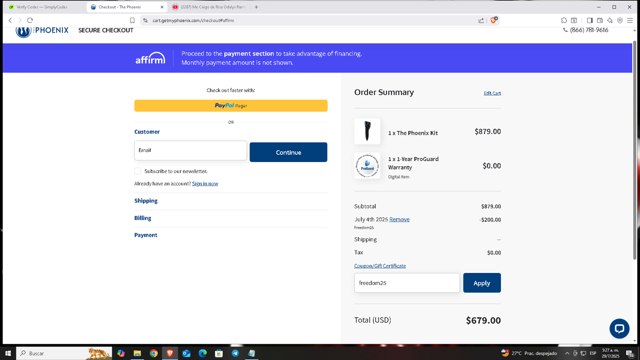Click the Sign in now link

(x=205, y=184)
